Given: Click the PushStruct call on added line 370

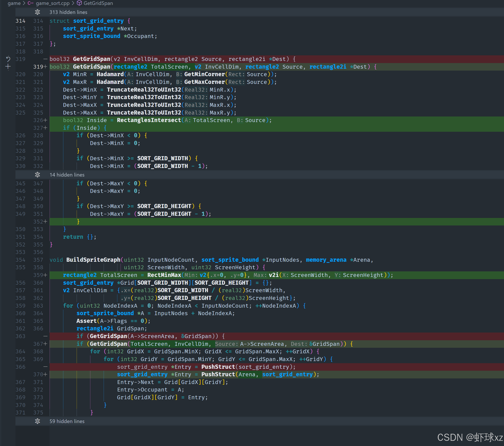Looking at the screenshot, I should pyautogui.click(x=218, y=374).
